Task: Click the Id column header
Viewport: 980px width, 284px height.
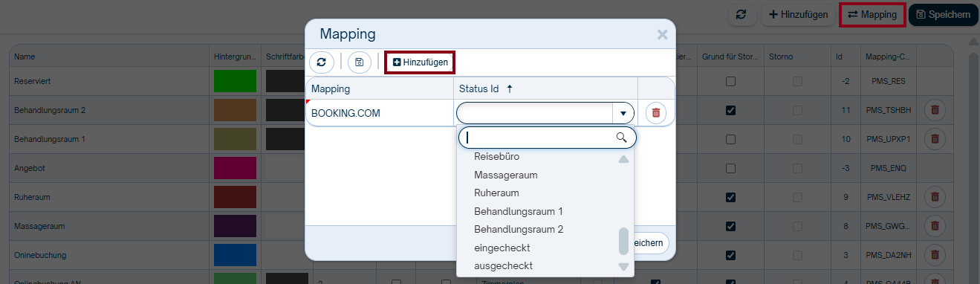Action: coord(846,57)
